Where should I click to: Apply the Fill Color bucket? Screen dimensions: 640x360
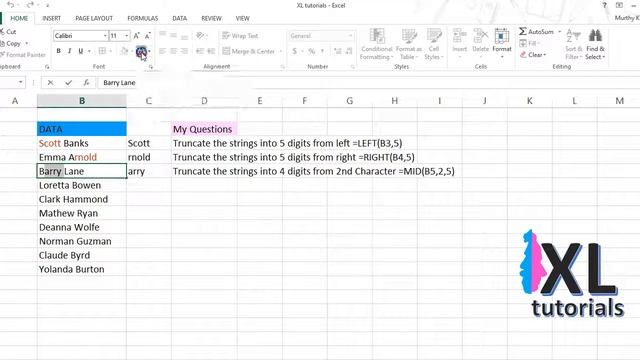click(x=124, y=51)
